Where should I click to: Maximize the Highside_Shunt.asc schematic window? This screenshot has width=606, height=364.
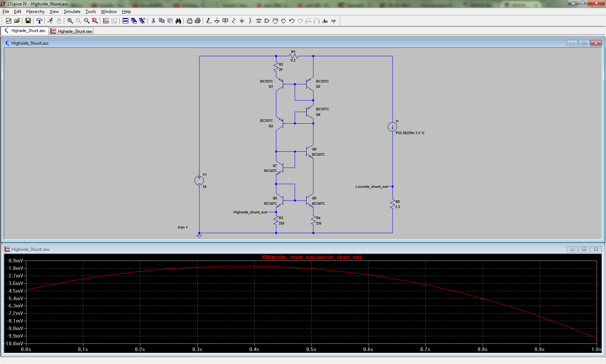584,43
